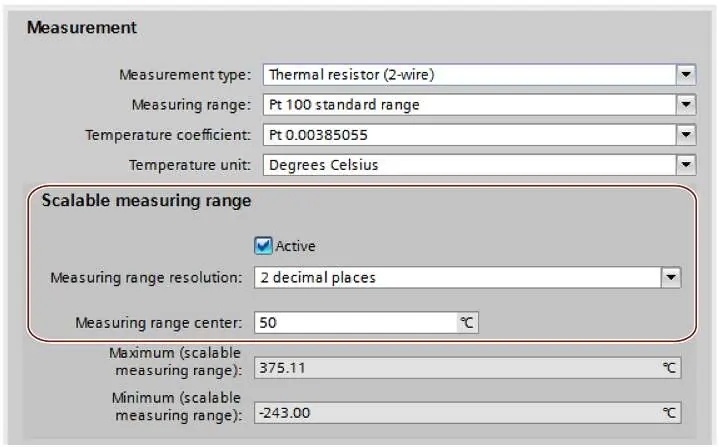Click the Scalable measuring range heading
This screenshot has height=447, width=719.
[146, 201]
